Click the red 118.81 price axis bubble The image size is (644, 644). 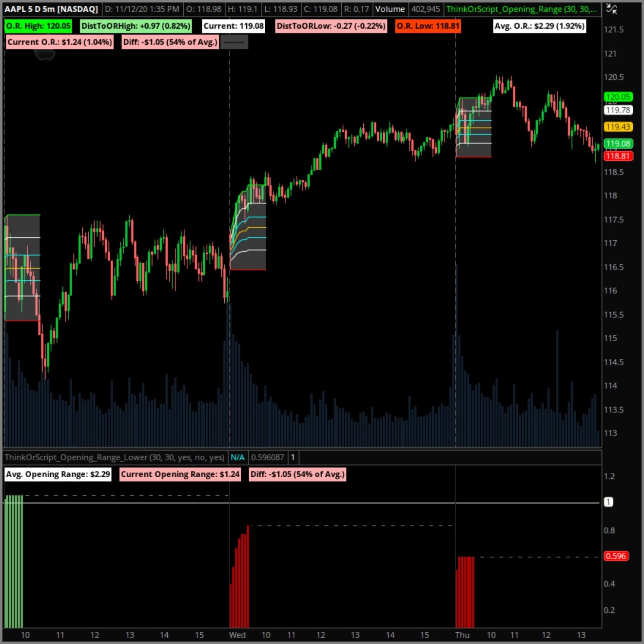tap(618, 156)
